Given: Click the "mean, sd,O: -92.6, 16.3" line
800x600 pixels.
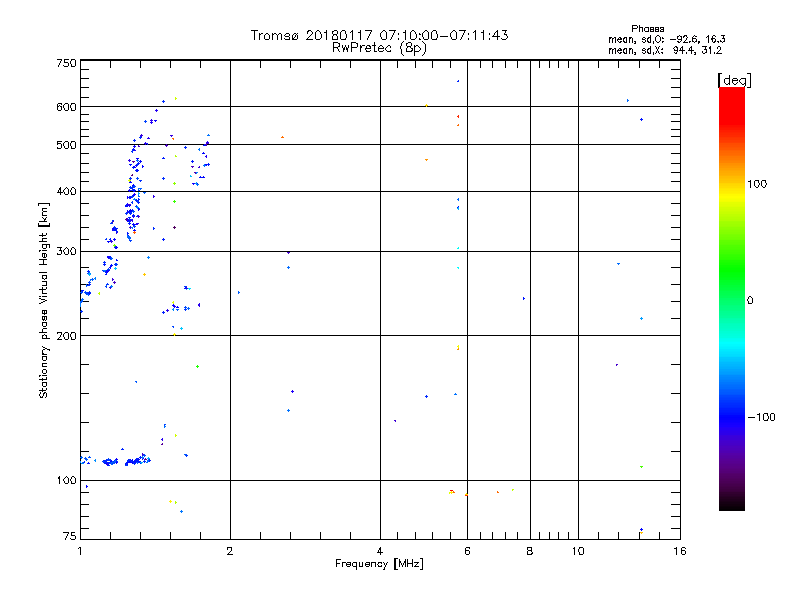Looking at the screenshot, I should pos(666,39).
